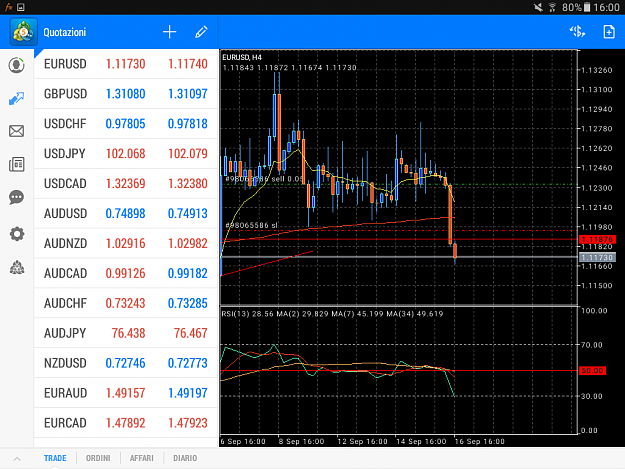Expand bottom panel with up chevron

tap(17, 459)
